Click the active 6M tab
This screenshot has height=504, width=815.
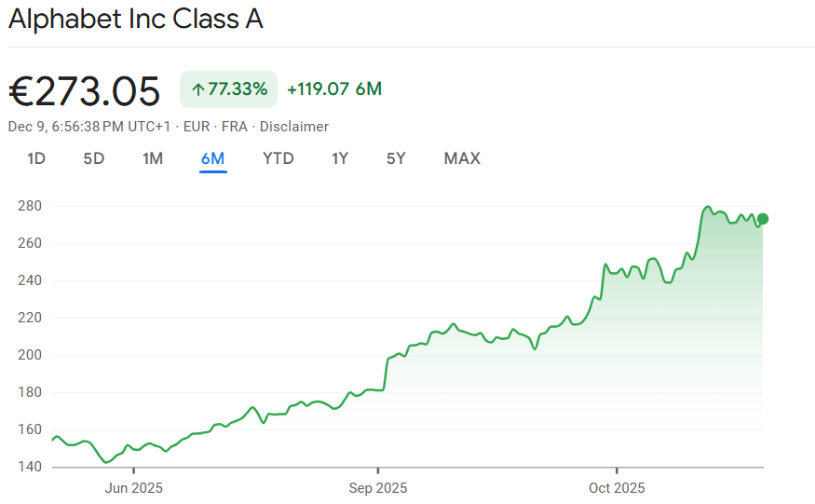(212, 158)
